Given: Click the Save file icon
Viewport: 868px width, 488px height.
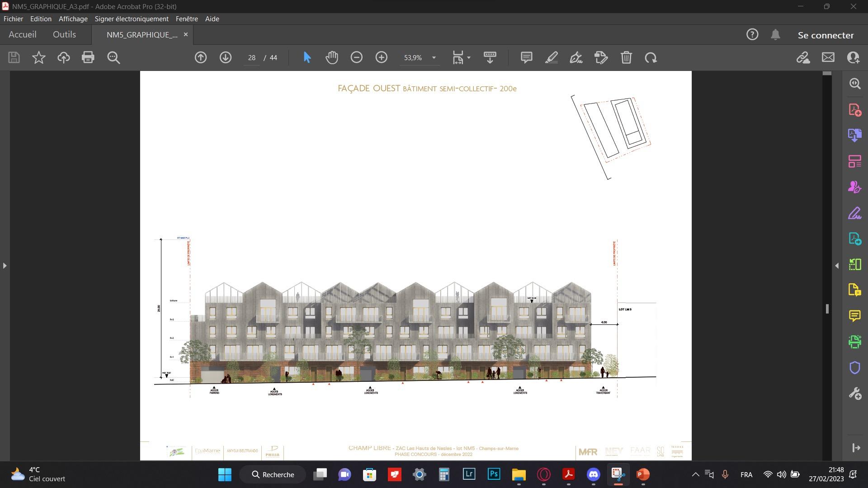Looking at the screenshot, I should 14,57.
